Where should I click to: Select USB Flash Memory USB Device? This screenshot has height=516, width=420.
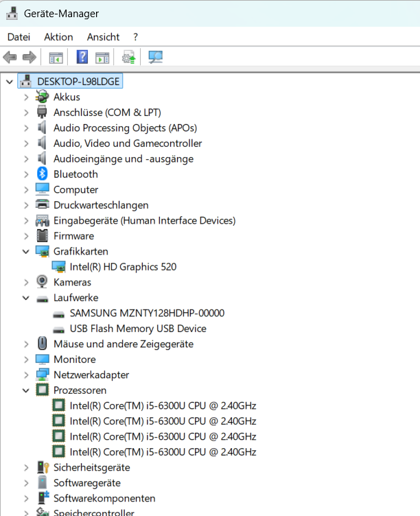[x=138, y=328]
